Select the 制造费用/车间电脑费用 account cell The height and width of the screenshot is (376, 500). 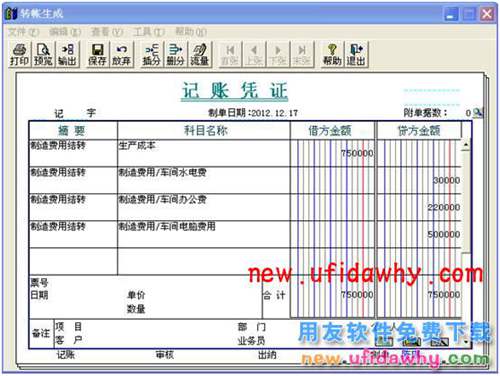tap(204, 234)
